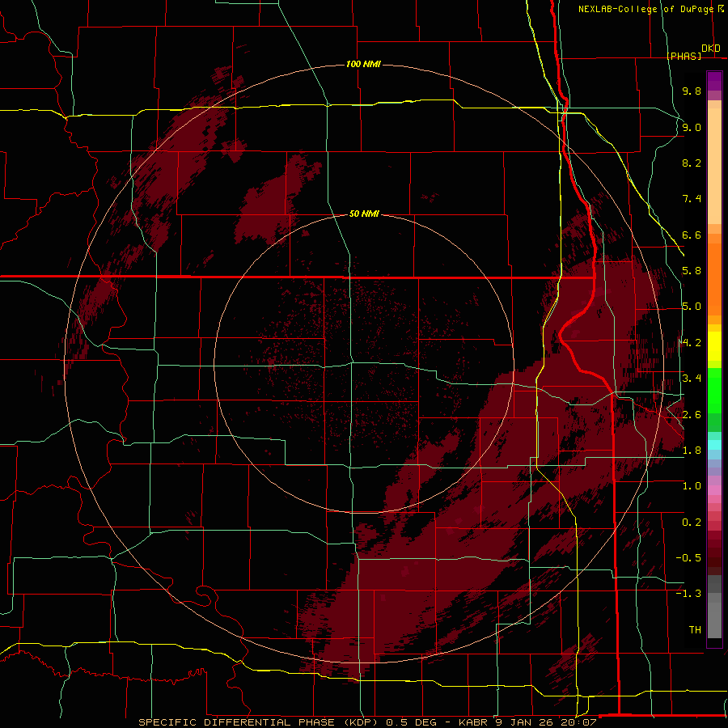Click the orange segment of the color bar
Screen dimensions: 728x728
coord(714,278)
